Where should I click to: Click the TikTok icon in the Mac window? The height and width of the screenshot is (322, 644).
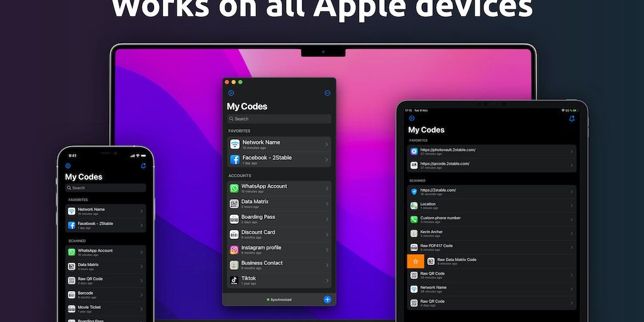coord(234,280)
